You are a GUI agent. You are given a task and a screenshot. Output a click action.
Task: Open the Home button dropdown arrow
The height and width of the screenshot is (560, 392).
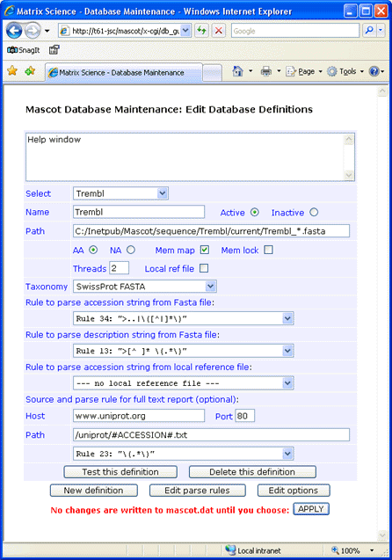250,71
